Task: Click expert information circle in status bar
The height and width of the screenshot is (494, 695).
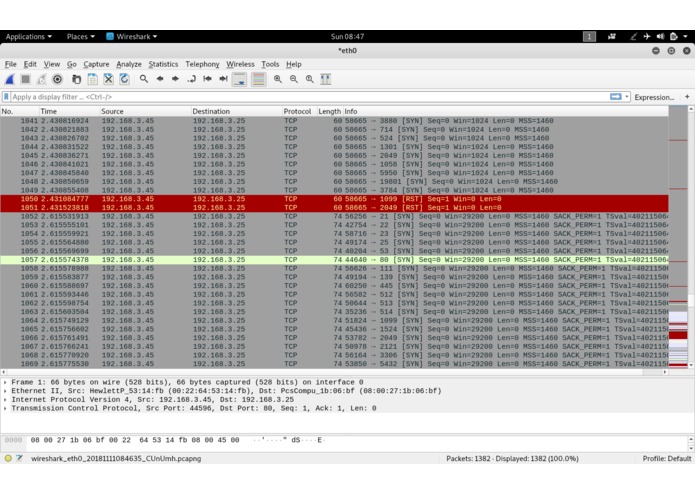Action: [8, 458]
